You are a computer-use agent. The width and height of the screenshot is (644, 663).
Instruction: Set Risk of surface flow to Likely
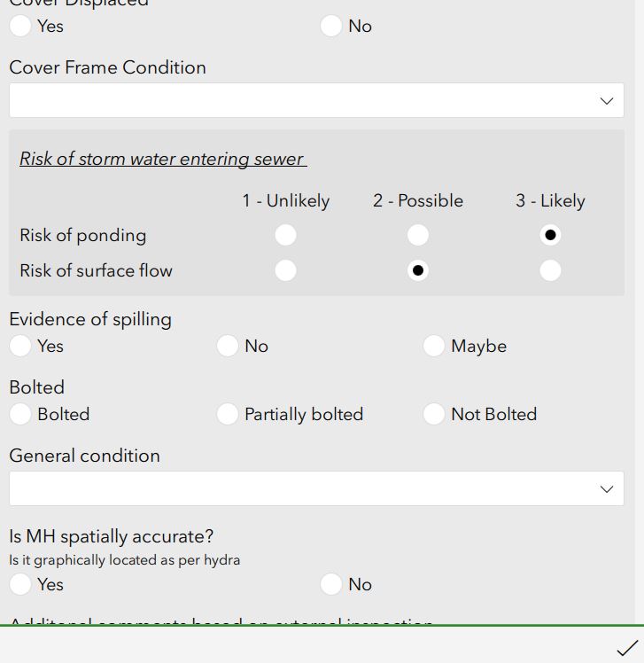(550, 270)
